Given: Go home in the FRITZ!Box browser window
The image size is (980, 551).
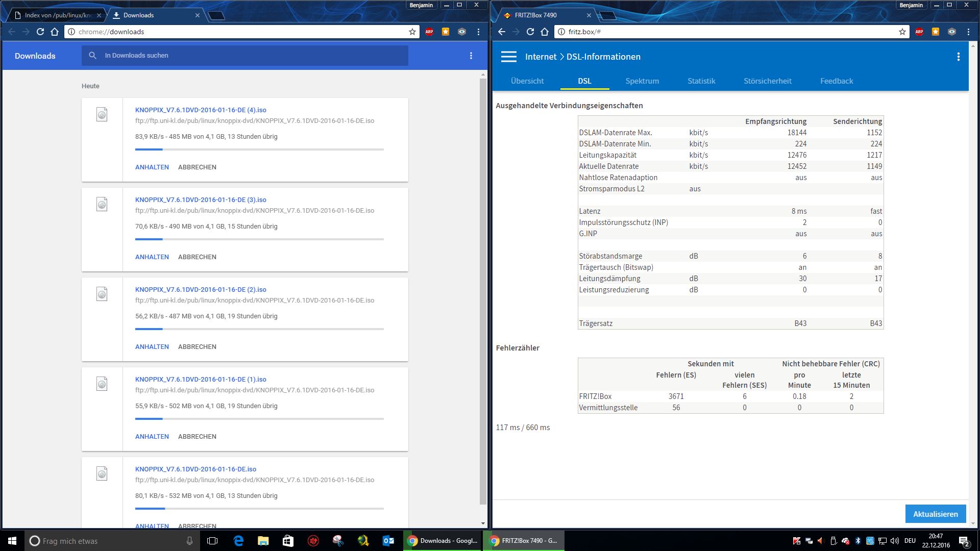Looking at the screenshot, I should click(545, 32).
